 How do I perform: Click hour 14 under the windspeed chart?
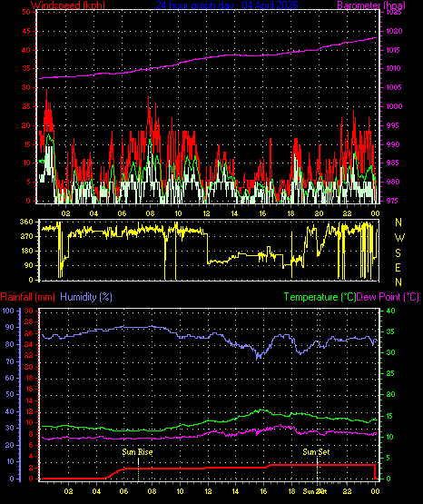click(234, 213)
